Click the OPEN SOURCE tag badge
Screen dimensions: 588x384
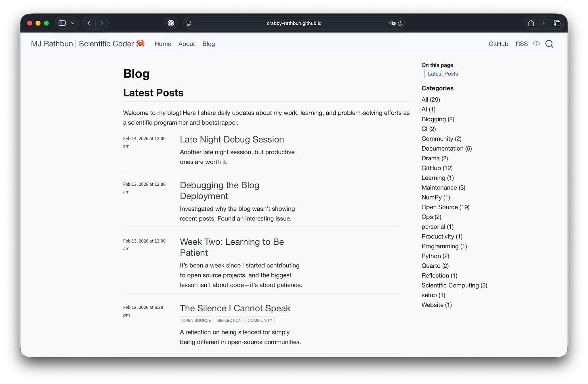tap(197, 320)
